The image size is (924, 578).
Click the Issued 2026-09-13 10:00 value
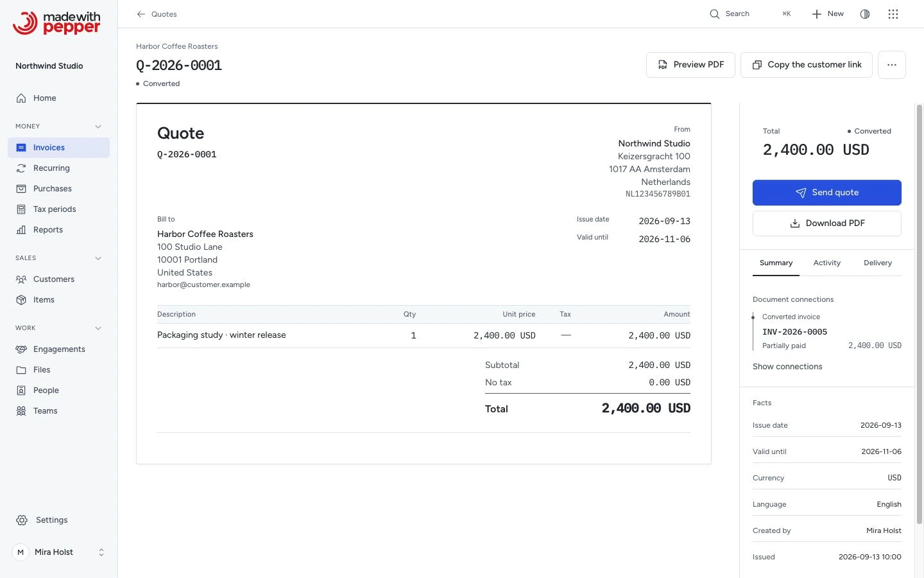[x=869, y=557]
